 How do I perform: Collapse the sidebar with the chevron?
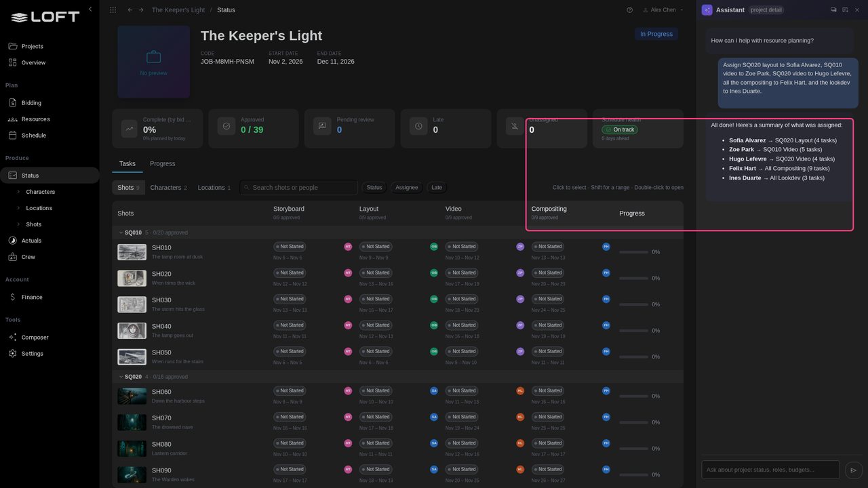(90, 9)
